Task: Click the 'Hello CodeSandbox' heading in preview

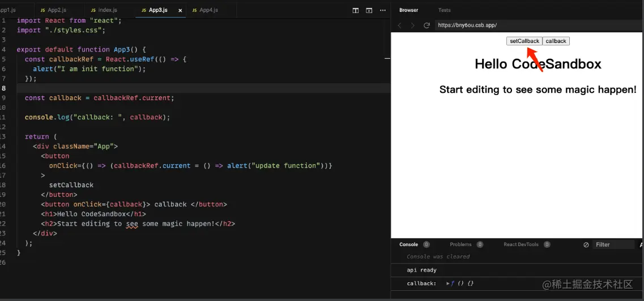Action: tap(538, 64)
